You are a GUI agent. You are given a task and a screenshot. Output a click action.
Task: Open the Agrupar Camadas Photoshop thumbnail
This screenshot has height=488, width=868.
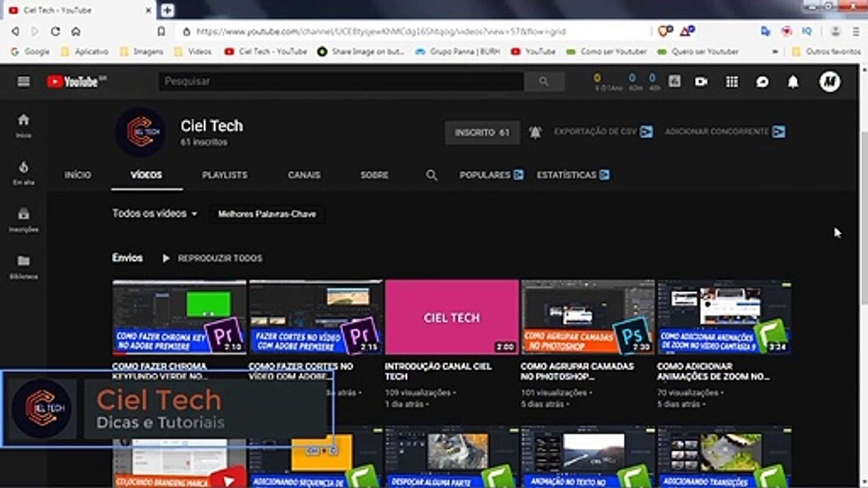(588, 317)
